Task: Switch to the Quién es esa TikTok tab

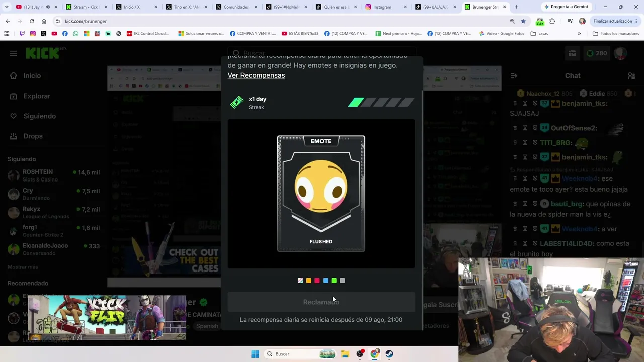Action: pyautogui.click(x=336, y=7)
